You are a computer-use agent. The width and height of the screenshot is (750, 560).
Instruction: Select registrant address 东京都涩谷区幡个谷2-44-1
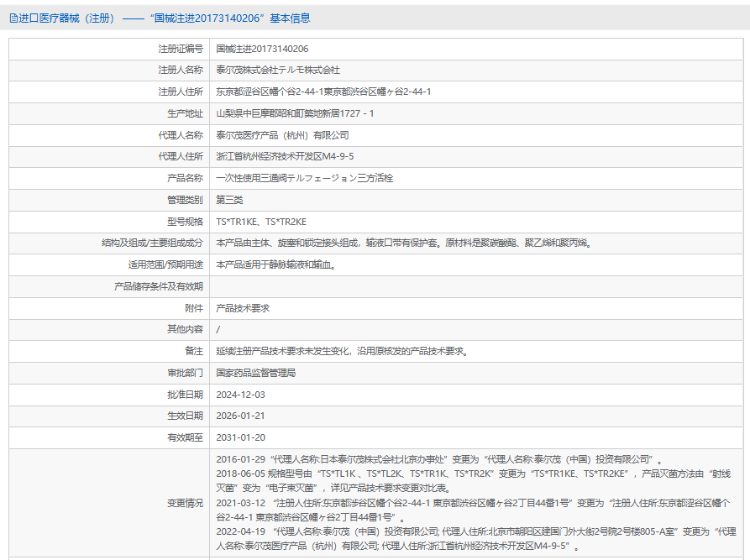click(x=270, y=92)
